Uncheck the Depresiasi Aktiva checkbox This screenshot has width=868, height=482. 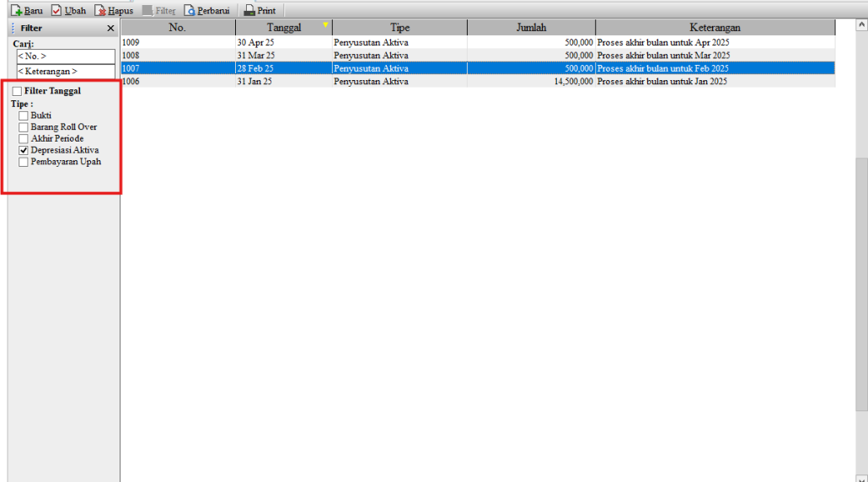(x=24, y=150)
